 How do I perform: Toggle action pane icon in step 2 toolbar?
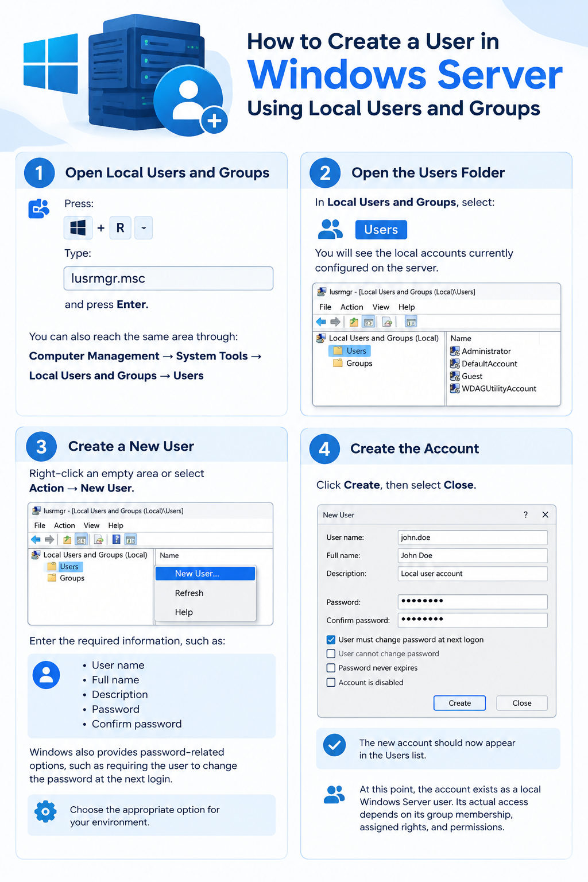(x=411, y=322)
